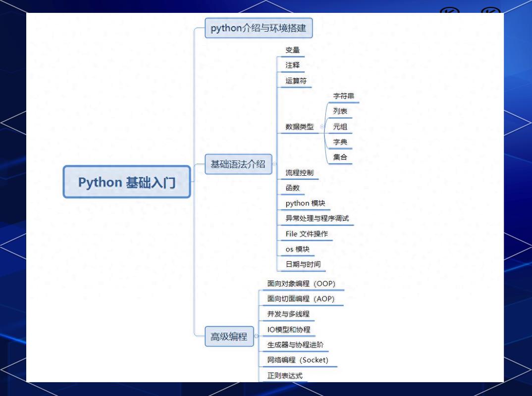Select the 字符串 subtopic
Screen dimensions: 532x396
click(x=343, y=96)
